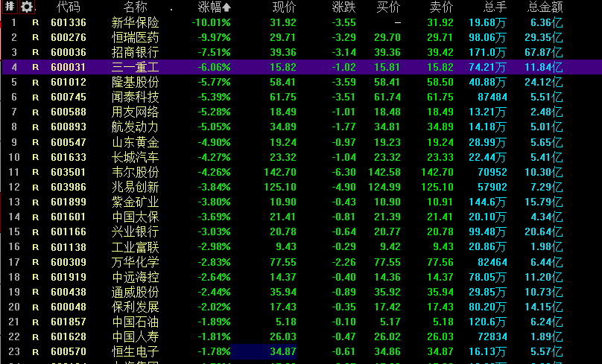Image resolution: width=602 pixels, height=364 pixels.
Task: Click the R marker for 韦尔股份
Action: point(36,173)
